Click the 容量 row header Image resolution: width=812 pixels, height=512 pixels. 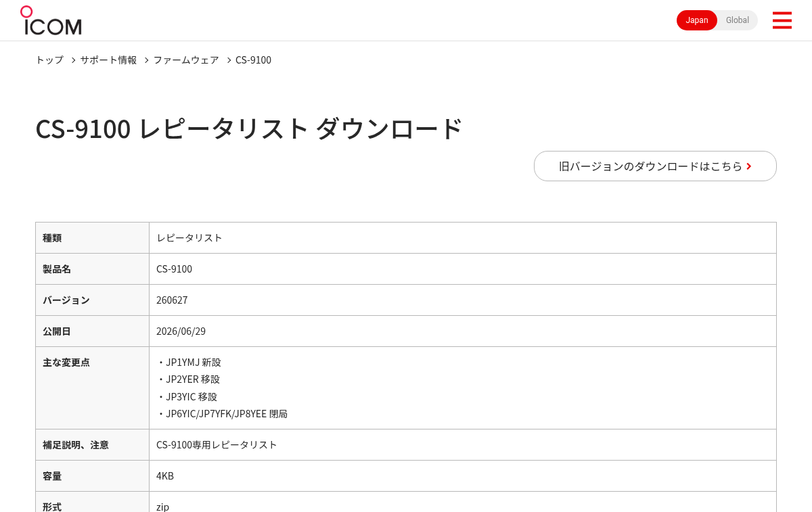point(92,475)
